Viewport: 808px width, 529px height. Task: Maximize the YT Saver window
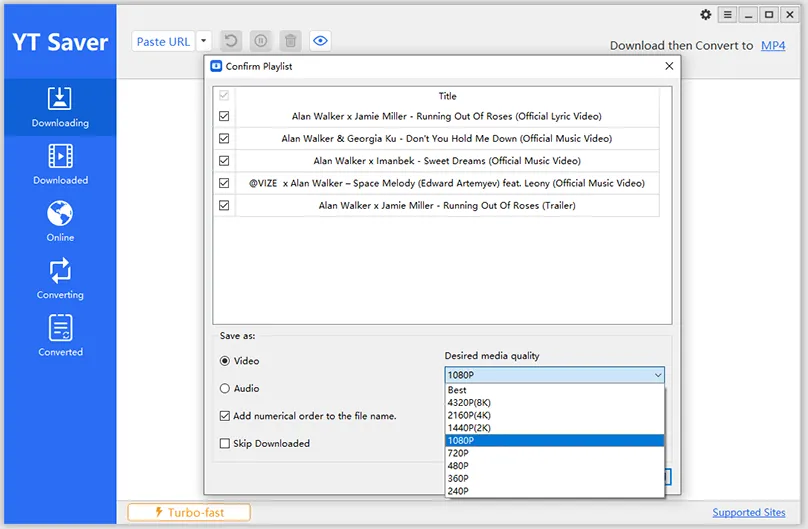769,14
